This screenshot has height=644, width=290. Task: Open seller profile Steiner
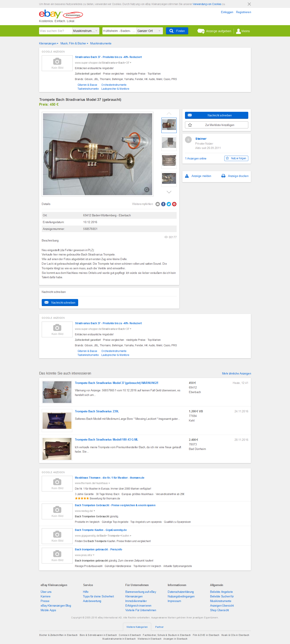click(201, 139)
